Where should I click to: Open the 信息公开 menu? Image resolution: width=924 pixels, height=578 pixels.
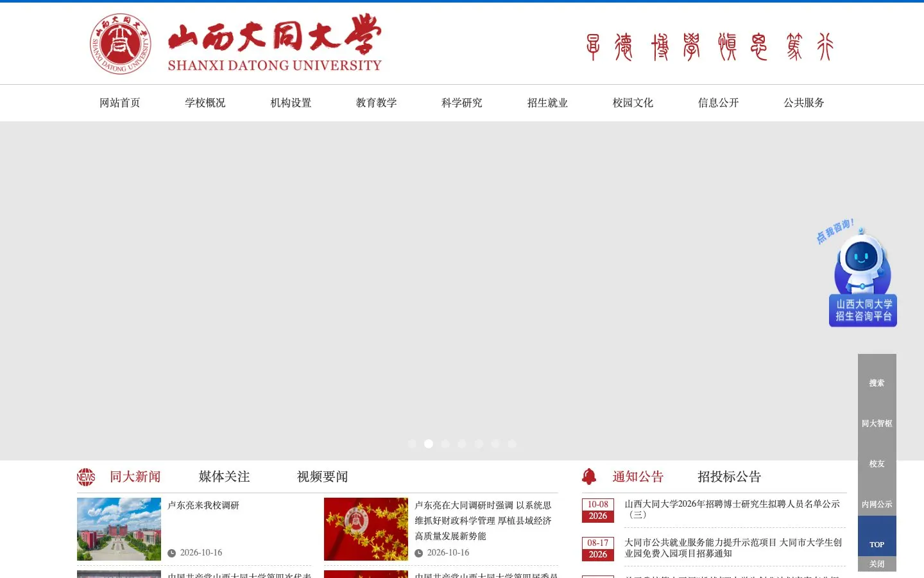click(x=719, y=103)
